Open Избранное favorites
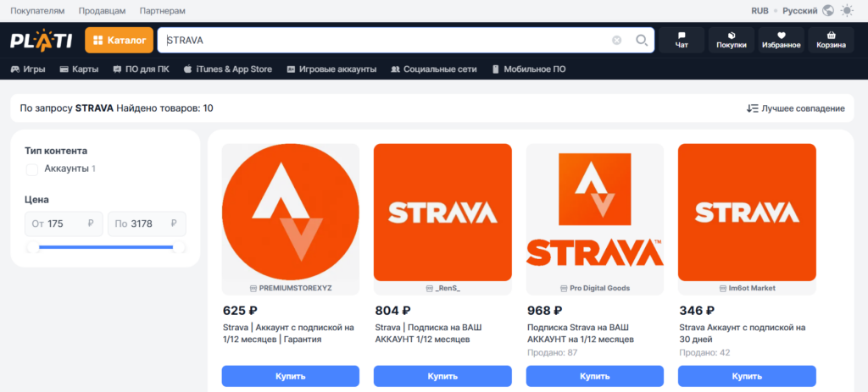Screen dimensions: 868x392 click(x=781, y=41)
